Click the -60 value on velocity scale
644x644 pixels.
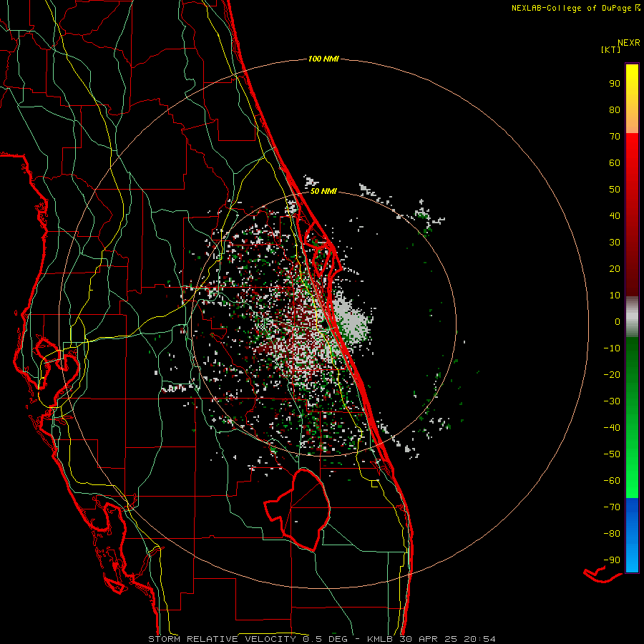[612, 481]
